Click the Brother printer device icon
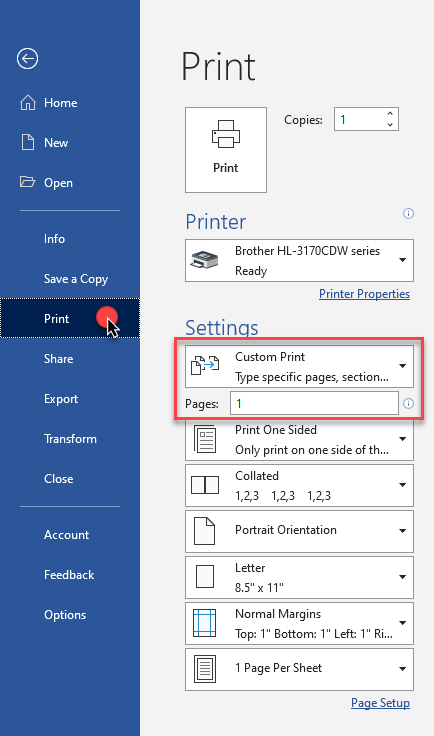 point(205,260)
